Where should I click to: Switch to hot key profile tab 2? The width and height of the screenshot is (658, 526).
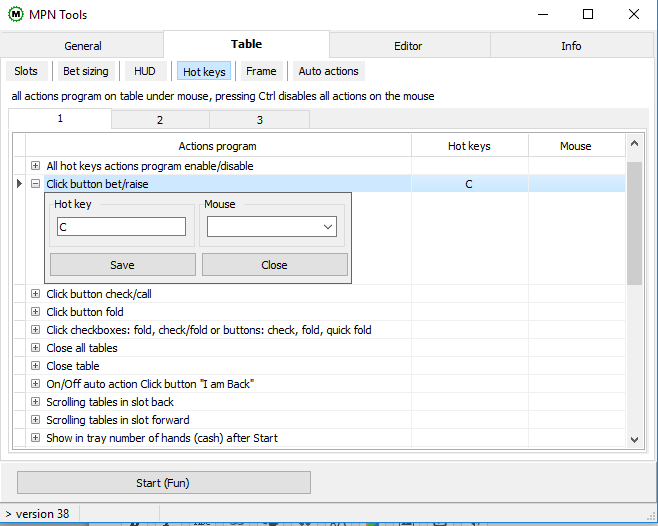coord(160,120)
